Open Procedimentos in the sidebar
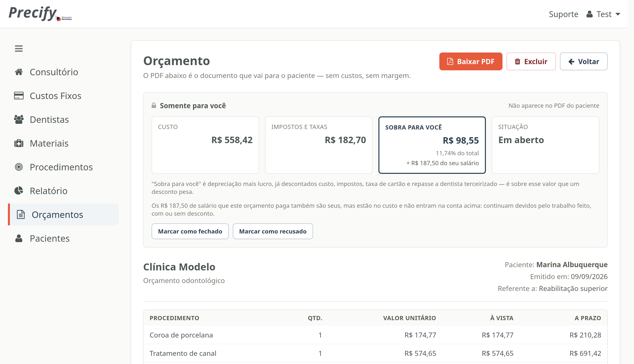 tap(63, 167)
